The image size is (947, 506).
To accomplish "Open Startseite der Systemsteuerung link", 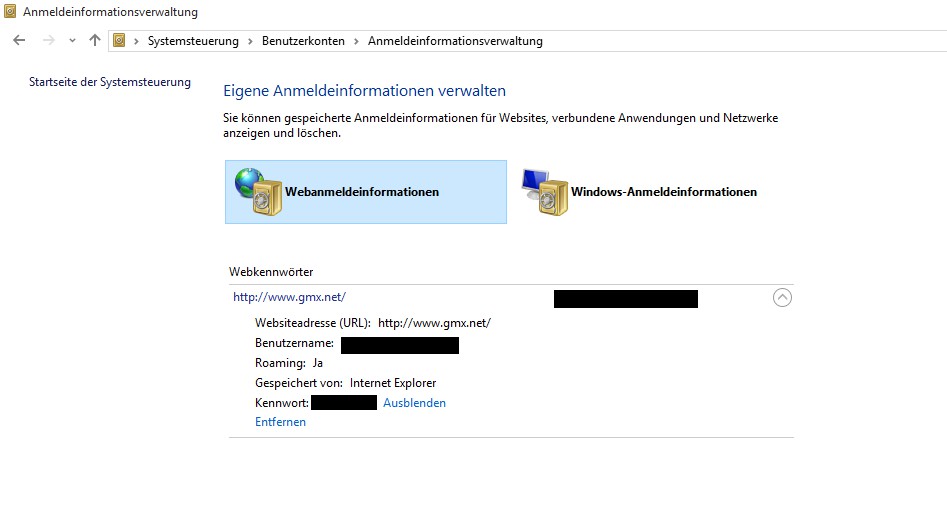I will point(110,82).
